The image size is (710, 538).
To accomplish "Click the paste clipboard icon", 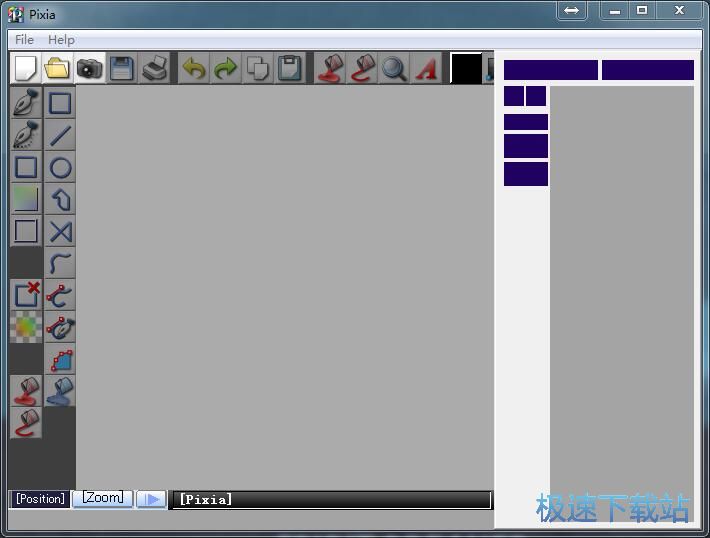I will tap(289, 68).
